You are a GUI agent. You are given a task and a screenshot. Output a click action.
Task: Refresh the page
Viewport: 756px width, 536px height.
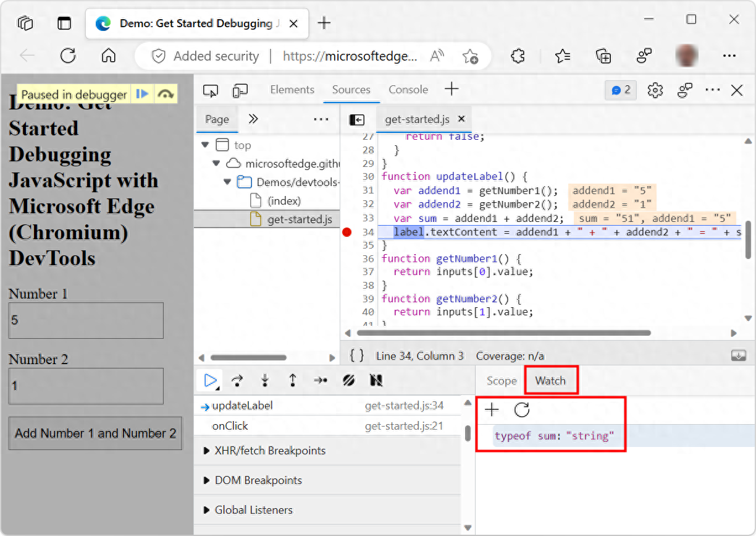click(x=68, y=56)
